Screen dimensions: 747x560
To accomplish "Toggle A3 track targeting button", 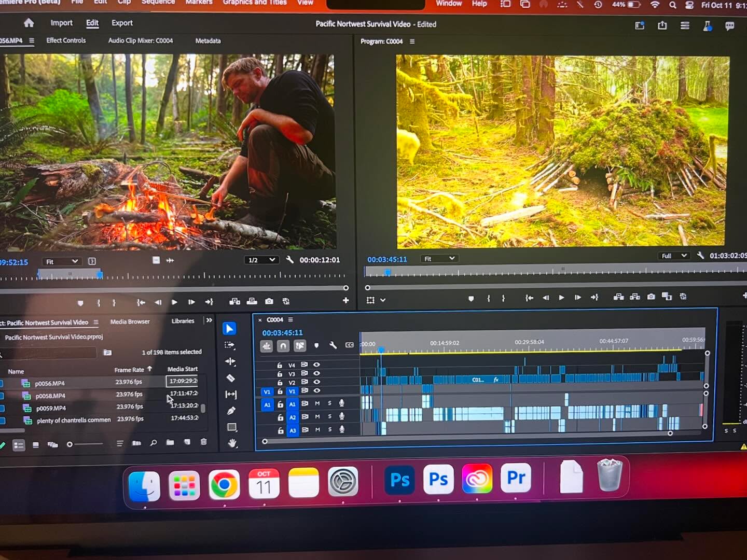I will (293, 430).
